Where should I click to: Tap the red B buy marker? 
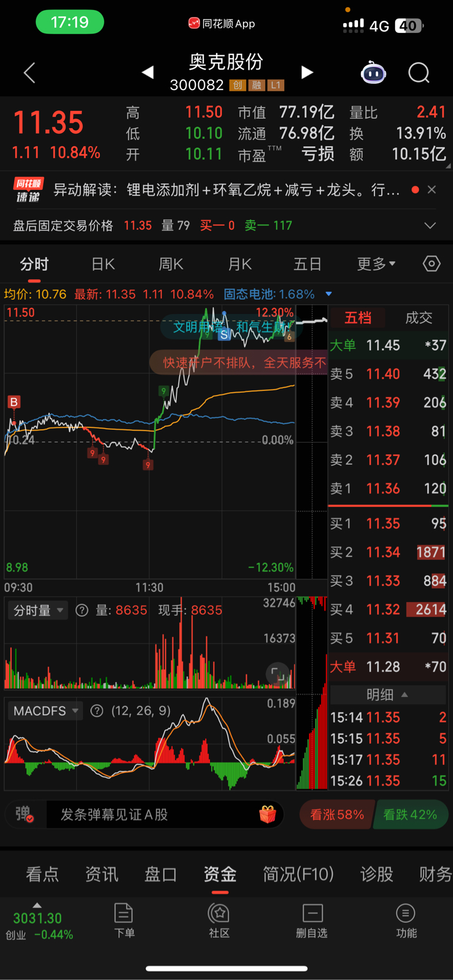pos(14,402)
